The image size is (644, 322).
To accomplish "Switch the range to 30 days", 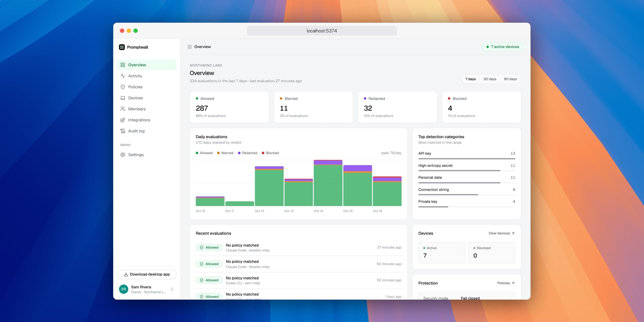I will (x=490, y=79).
